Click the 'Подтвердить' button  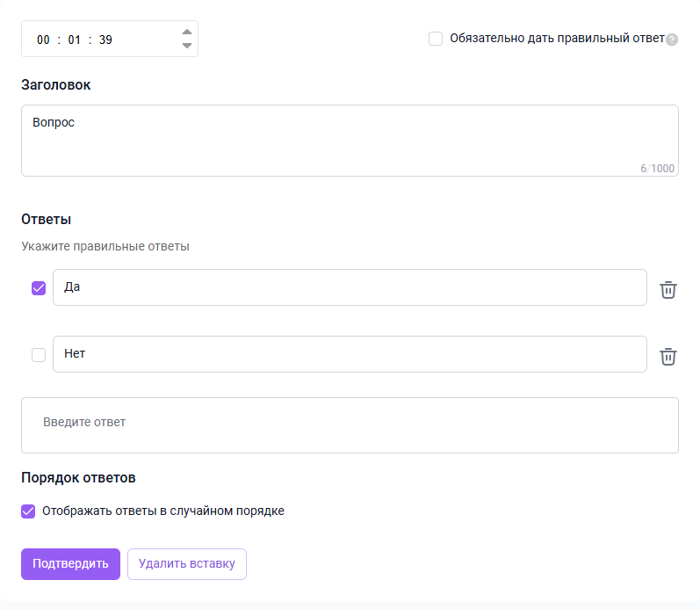pyautogui.click(x=70, y=564)
